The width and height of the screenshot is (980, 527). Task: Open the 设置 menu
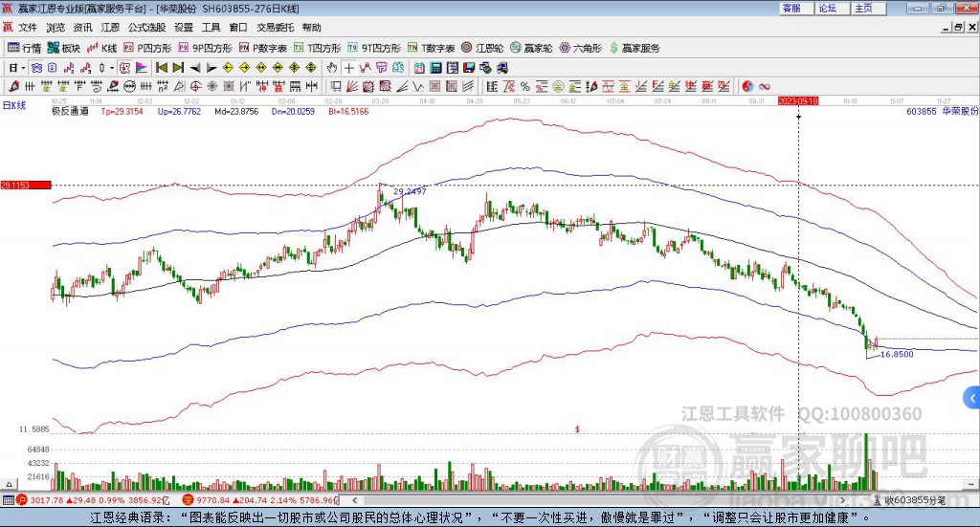coord(184,28)
